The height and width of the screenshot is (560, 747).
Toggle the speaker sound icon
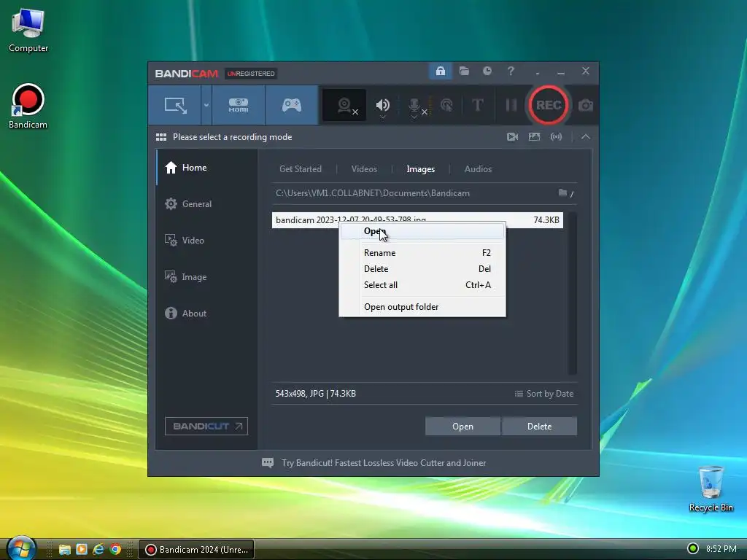point(382,105)
